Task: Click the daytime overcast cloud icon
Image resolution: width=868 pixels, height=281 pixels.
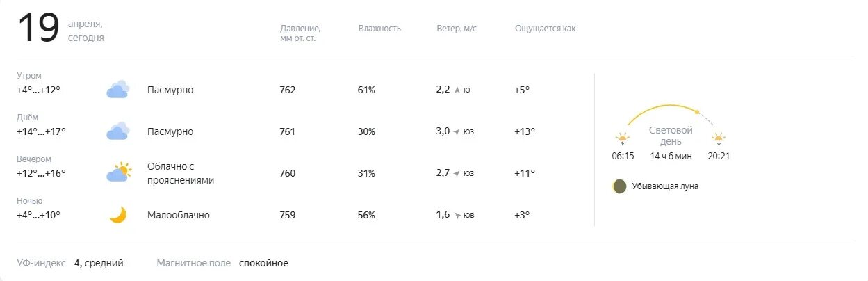Action: (x=118, y=131)
